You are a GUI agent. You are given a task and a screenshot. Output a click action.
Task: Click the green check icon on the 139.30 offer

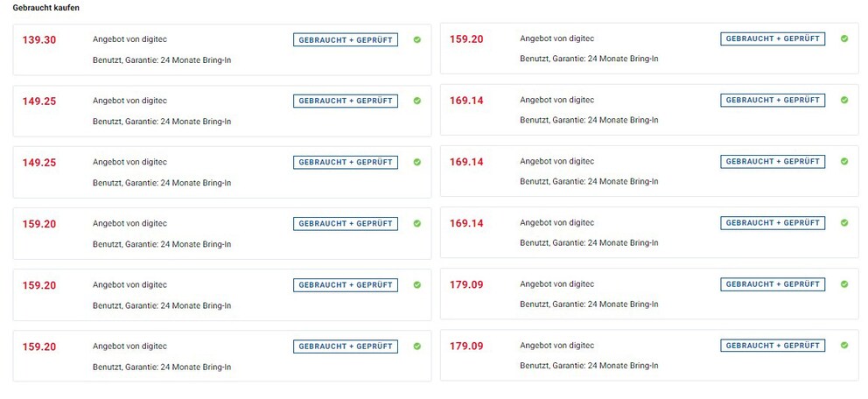416,40
